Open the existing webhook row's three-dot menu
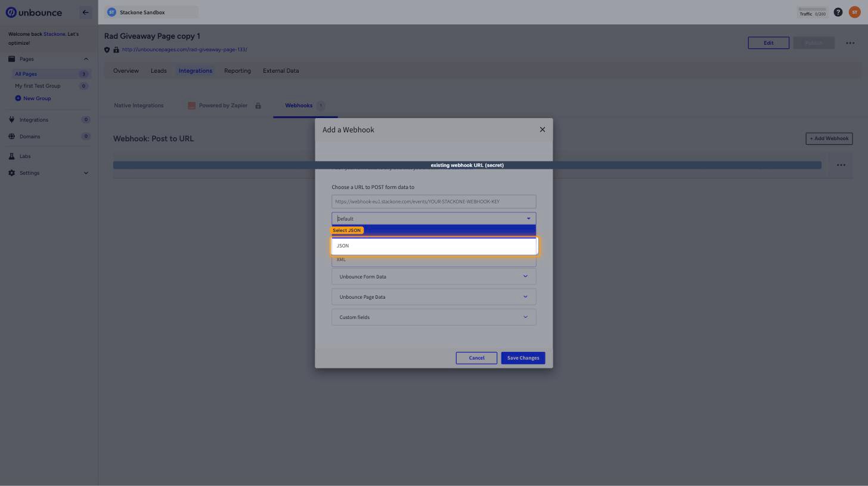The image size is (868, 486). [841, 165]
